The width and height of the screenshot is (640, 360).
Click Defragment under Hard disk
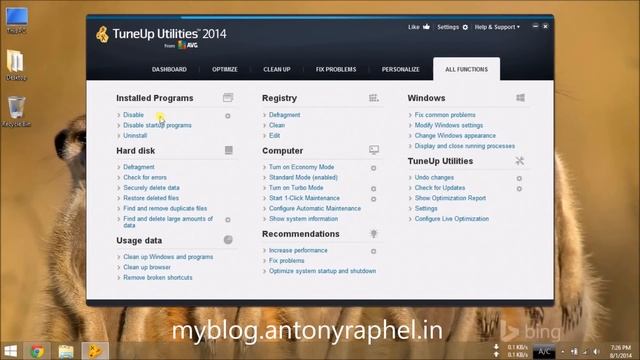click(x=139, y=167)
